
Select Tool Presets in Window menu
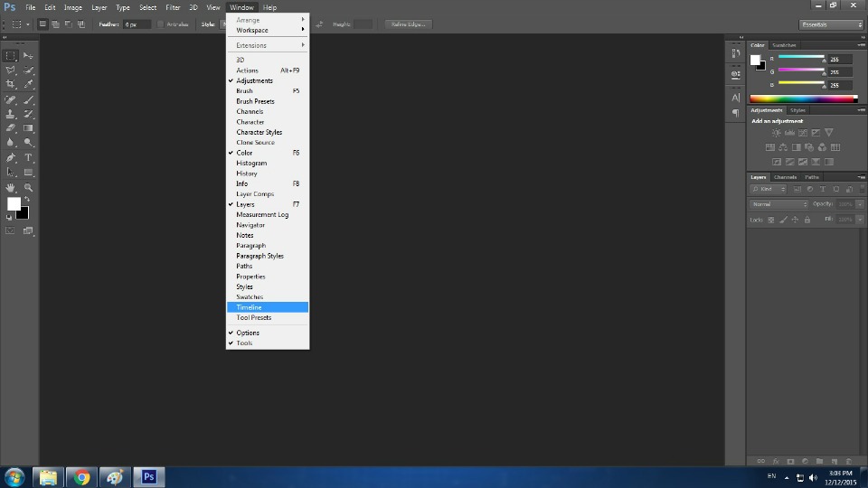[x=268, y=317]
